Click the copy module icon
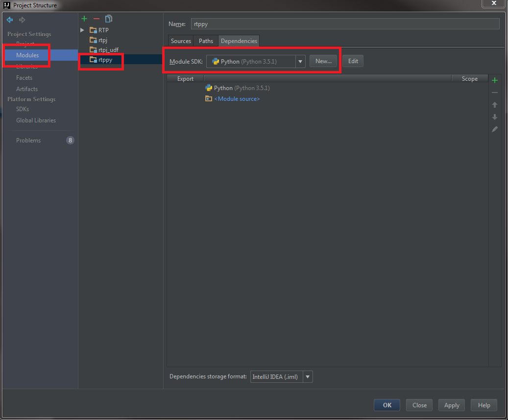The image size is (508, 420). (108, 19)
